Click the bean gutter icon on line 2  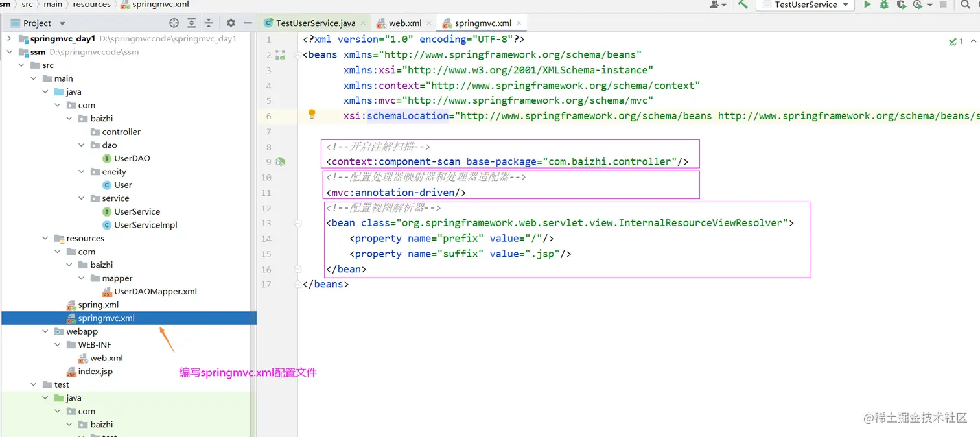tap(281, 55)
